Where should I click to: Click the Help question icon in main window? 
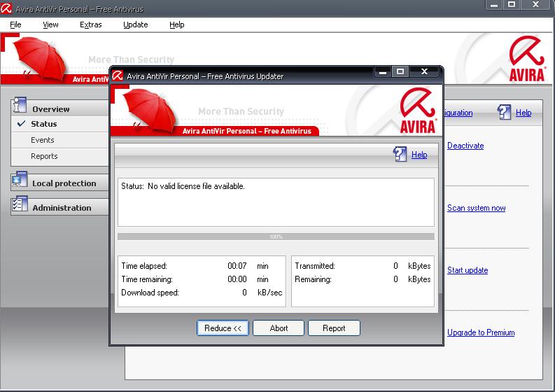coord(504,112)
